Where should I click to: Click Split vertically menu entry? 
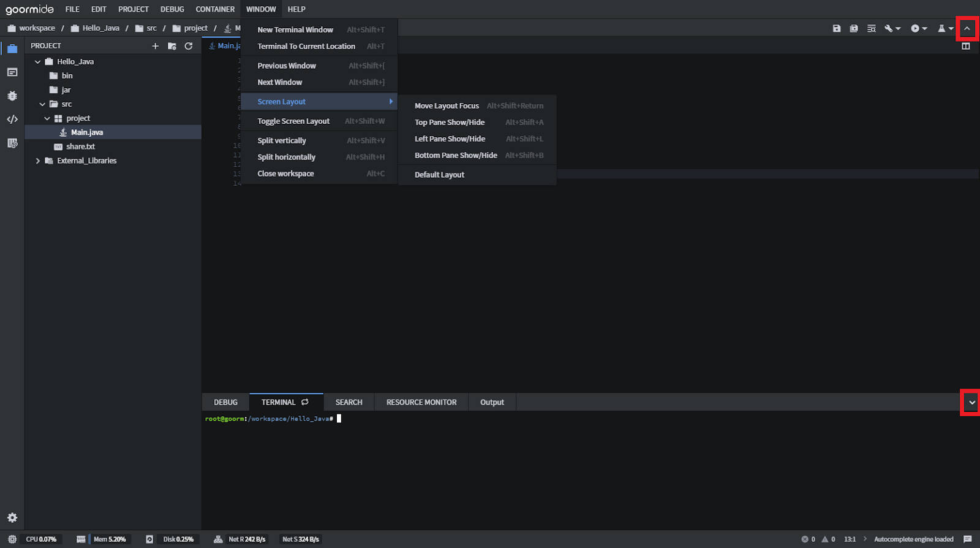[x=282, y=141]
